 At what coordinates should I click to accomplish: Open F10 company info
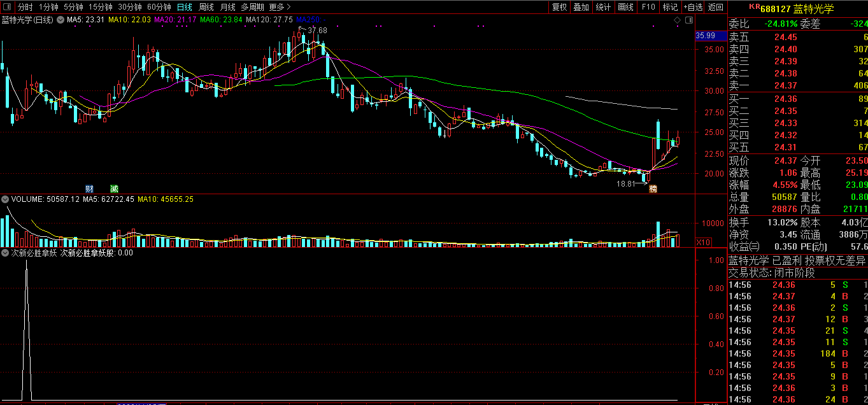click(648, 7)
